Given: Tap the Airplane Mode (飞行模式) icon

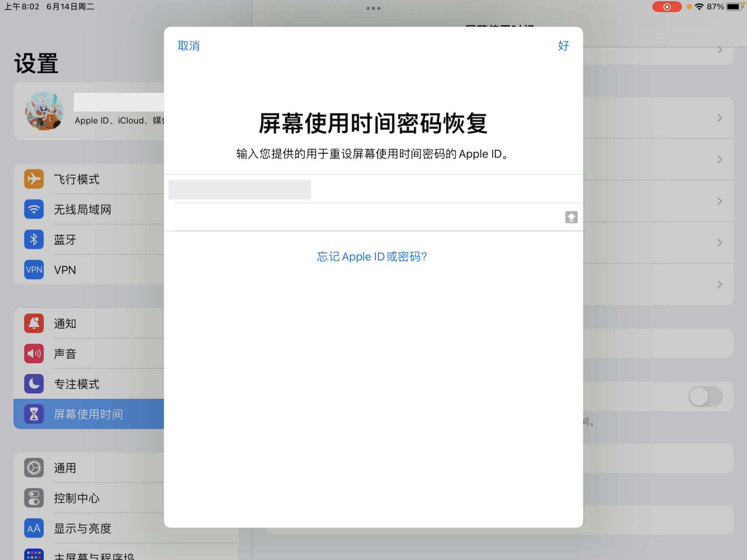Looking at the screenshot, I should click(x=34, y=179).
